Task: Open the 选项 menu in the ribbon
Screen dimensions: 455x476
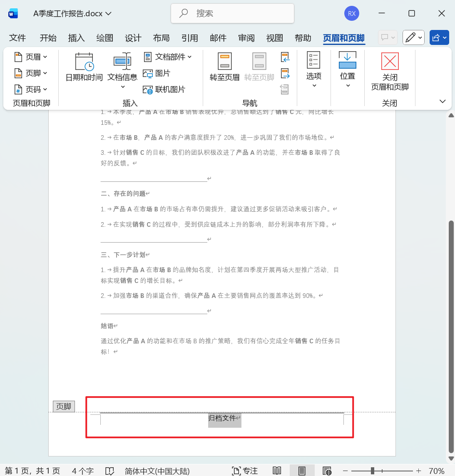Action: tap(313, 71)
